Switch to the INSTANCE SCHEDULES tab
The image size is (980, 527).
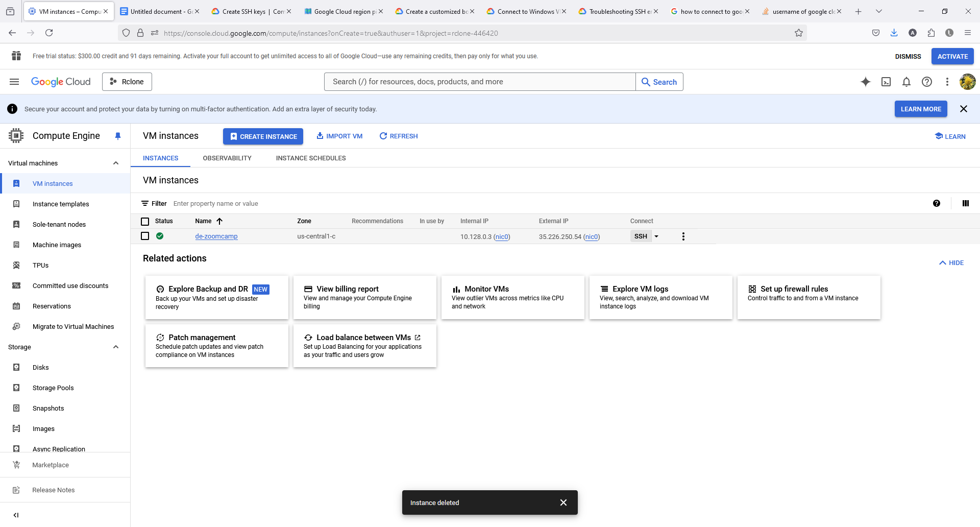311,158
